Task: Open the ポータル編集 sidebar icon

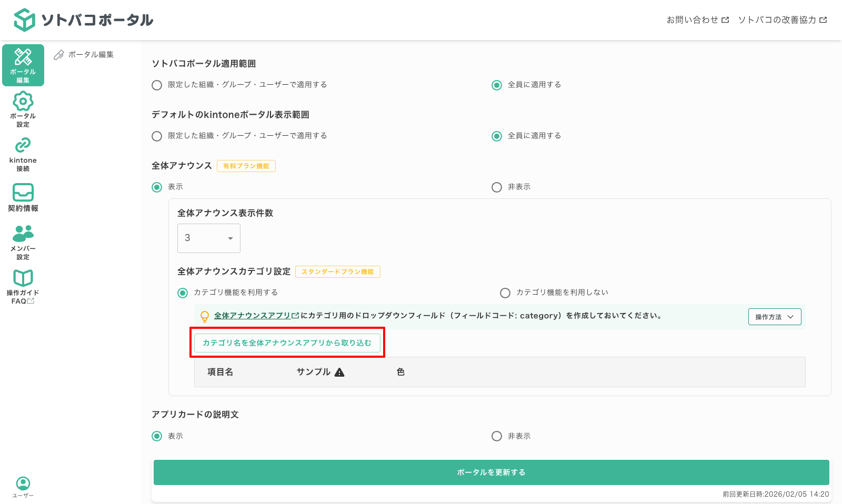Action: (23, 64)
